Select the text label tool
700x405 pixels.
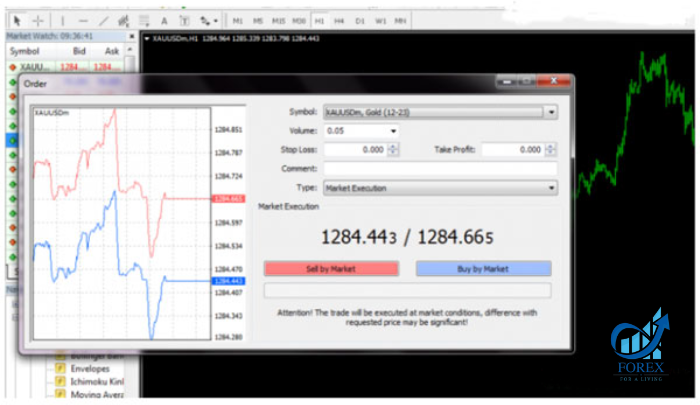tap(164, 21)
